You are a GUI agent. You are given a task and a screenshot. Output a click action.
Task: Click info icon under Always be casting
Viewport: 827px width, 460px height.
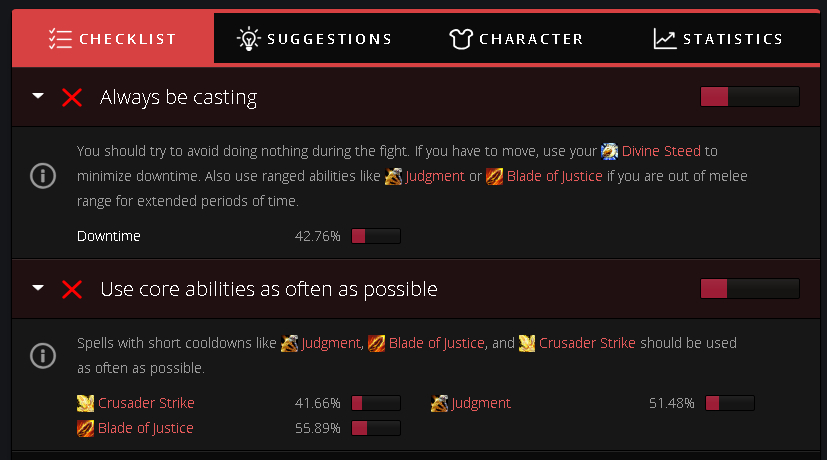click(x=42, y=176)
